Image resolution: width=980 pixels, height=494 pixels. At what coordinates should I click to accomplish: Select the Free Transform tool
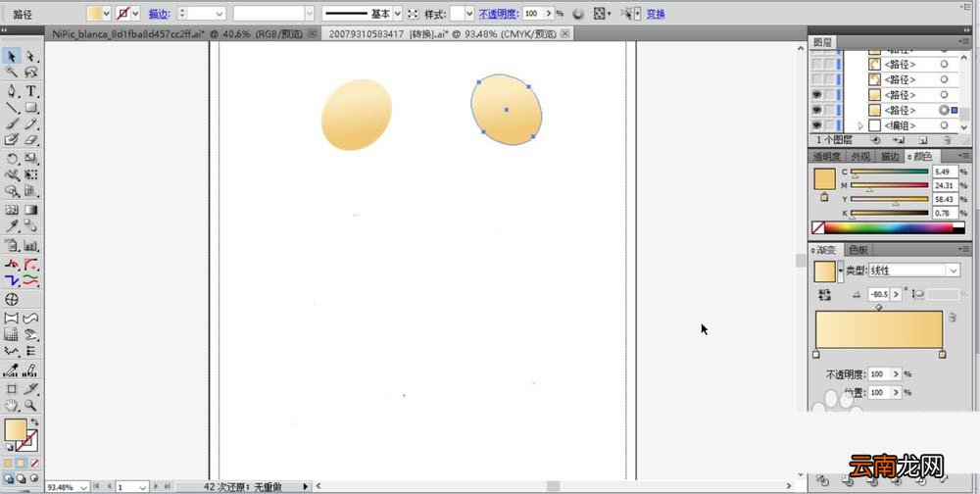(x=30, y=175)
